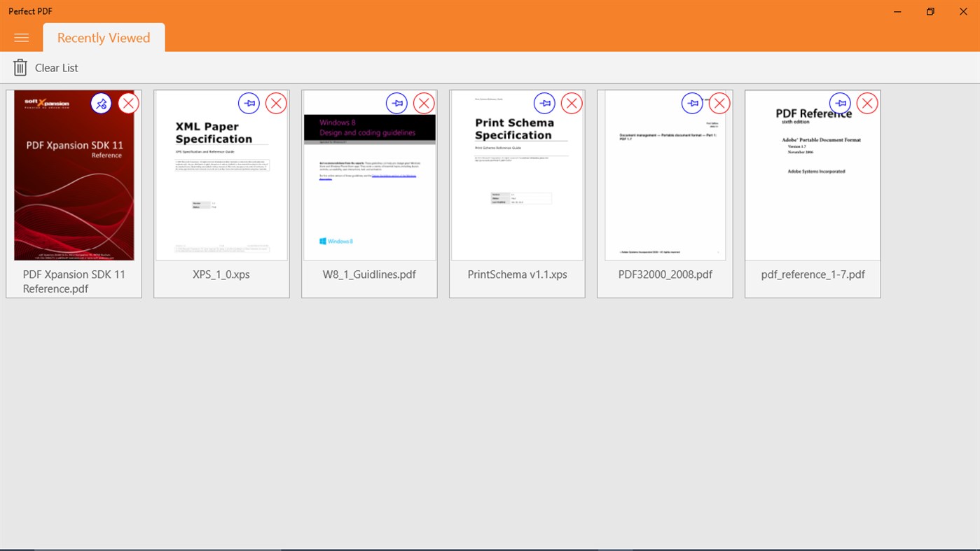Remove XPS_1_0.xps with its X icon

click(x=276, y=103)
